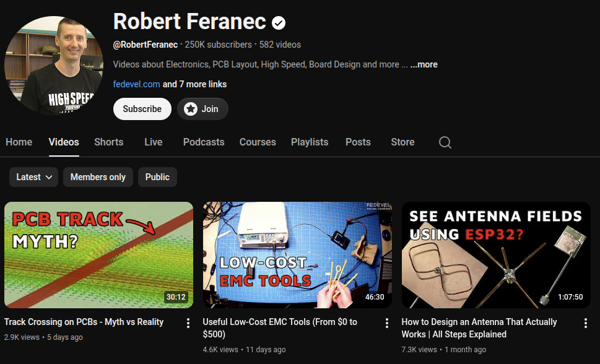Switch to the Shorts tab
Screen dimensions: 600x364
[108, 142]
